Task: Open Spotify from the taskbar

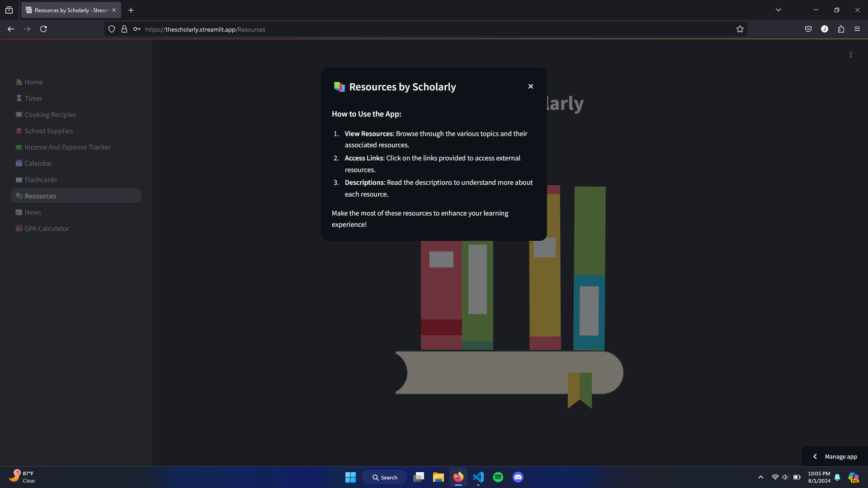Action: coord(498,477)
